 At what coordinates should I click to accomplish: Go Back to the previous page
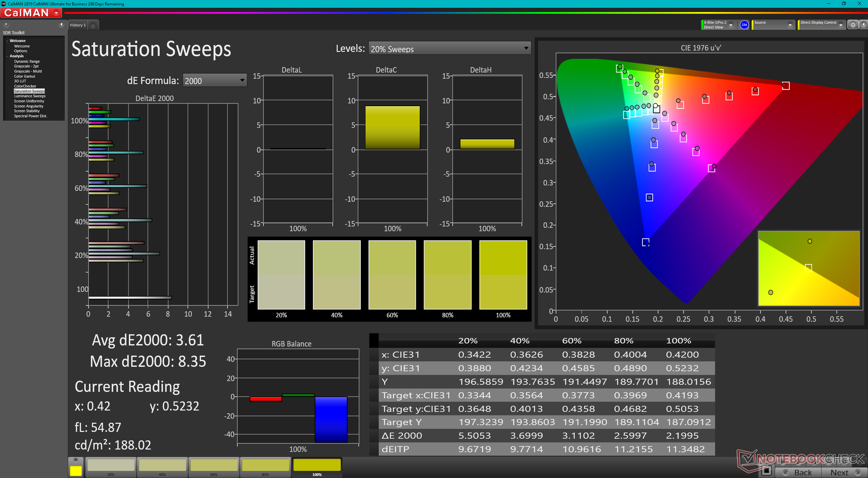797,473
